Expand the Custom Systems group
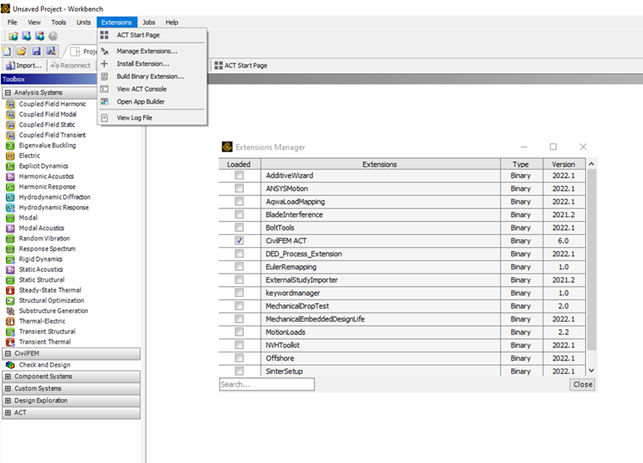 [8, 388]
